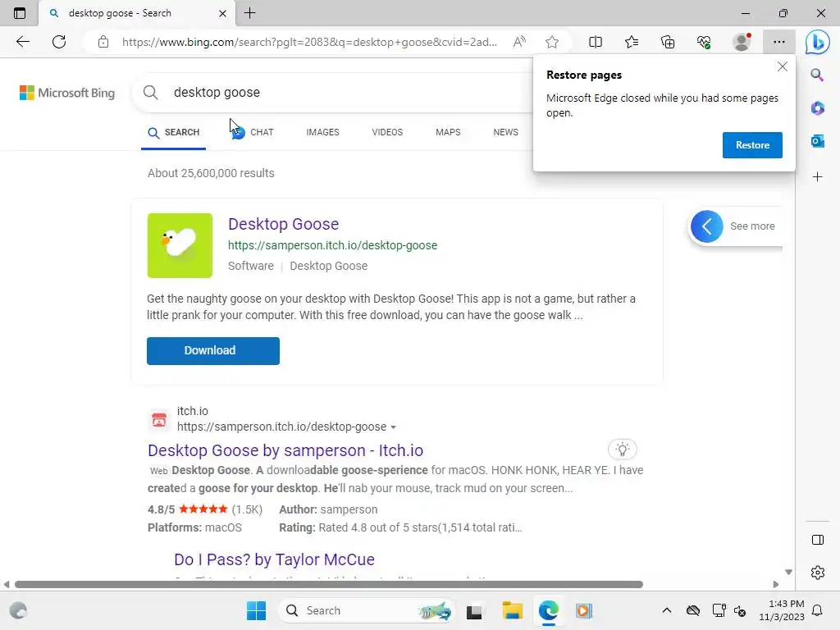Open Bing Copilot sidebar button
Image resolution: width=840 pixels, height=630 pixels.
point(818,42)
